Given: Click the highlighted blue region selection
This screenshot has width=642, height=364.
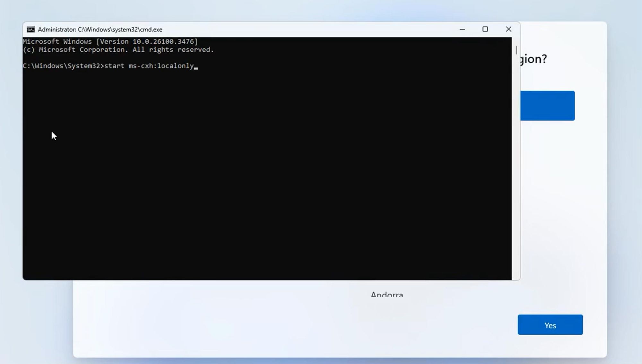Looking at the screenshot, I should click(x=547, y=106).
